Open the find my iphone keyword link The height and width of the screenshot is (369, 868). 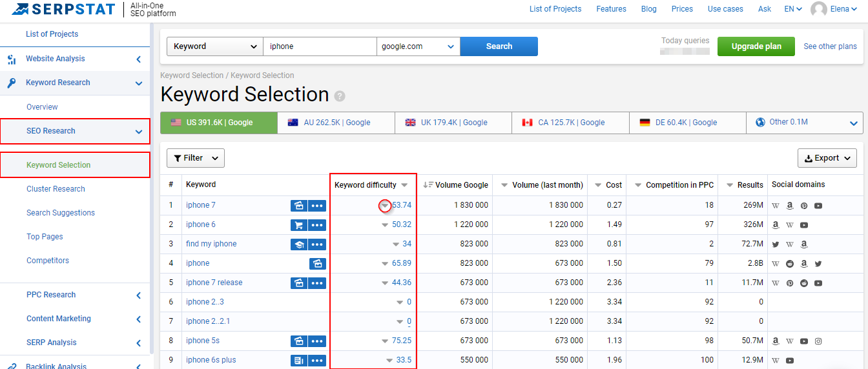tap(211, 244)
